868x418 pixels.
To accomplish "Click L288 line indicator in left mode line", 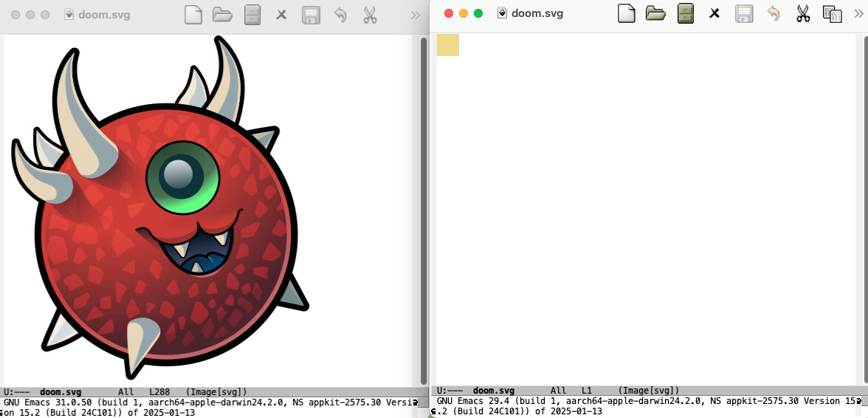I will point(159,392).
